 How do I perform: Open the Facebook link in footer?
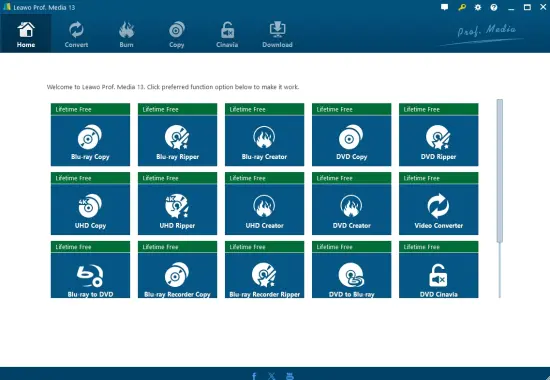(x=254, y=376)
